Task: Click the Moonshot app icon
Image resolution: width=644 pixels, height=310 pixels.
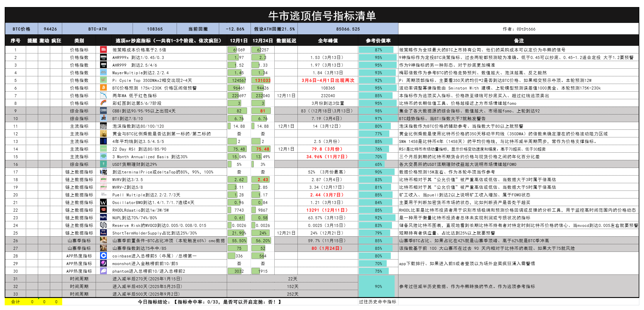Action: coord(103,263)
